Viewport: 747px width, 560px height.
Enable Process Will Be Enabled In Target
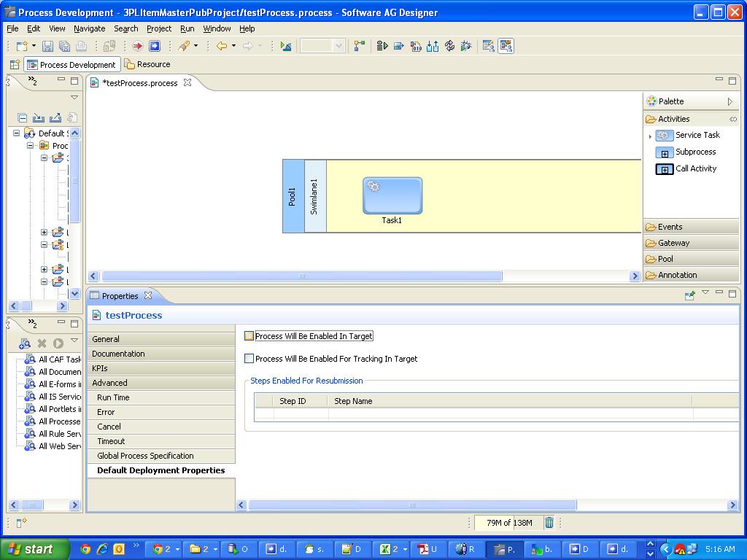[249, 336]
